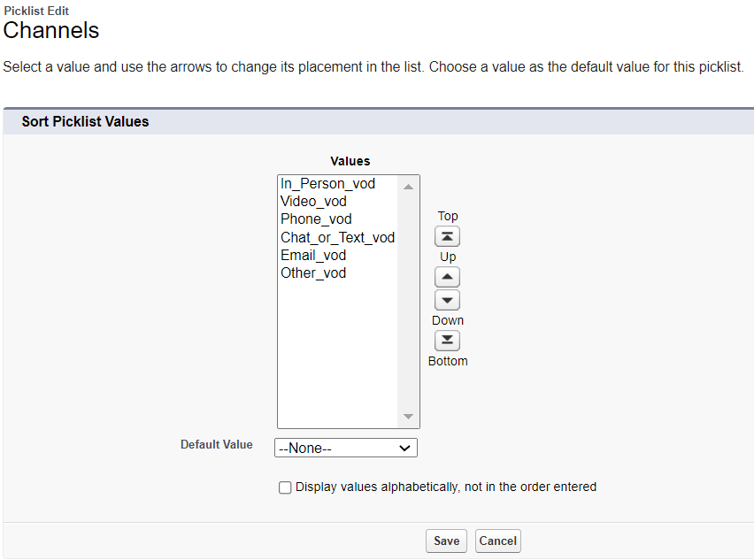Choose Phone_vod from the Values list
This screenshot has width=754, height=560.
[316, 219]
